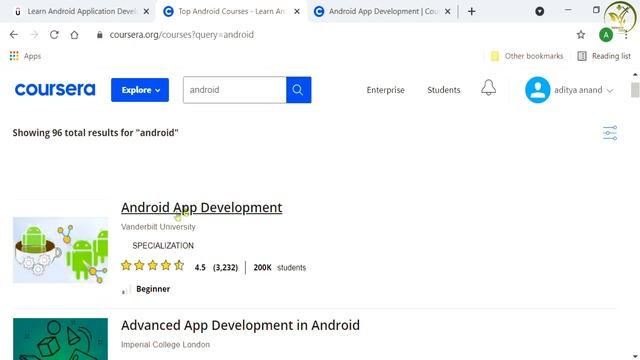Viewport: 640px width, 360px height.
Task: Close the Learn Android Application Development tab
Action: [146, 11]
